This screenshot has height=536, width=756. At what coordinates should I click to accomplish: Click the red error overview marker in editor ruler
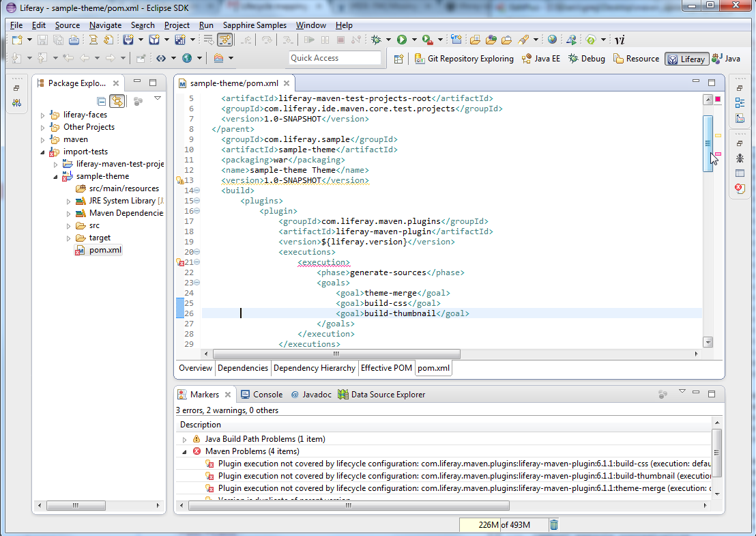pyautogui.click(x=718, y=99)
